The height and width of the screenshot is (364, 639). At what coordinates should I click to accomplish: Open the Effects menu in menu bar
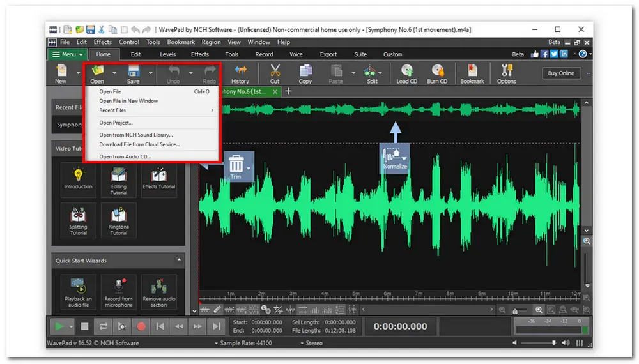pos(102,42)
